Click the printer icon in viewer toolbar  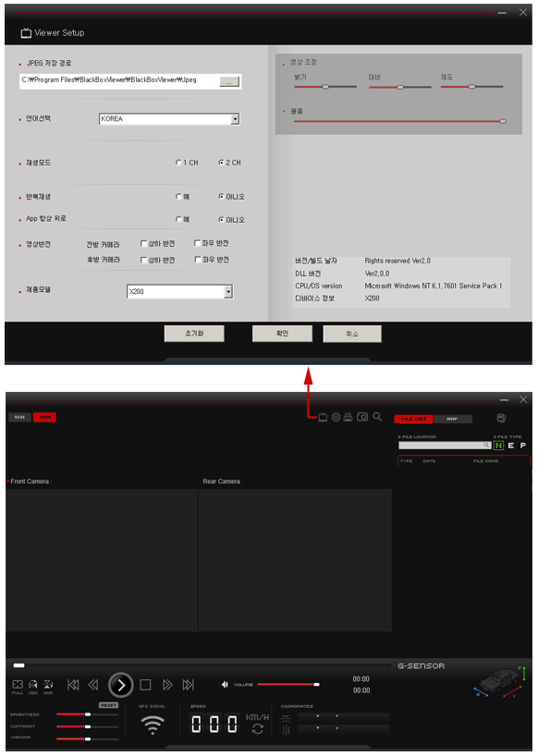348,417
